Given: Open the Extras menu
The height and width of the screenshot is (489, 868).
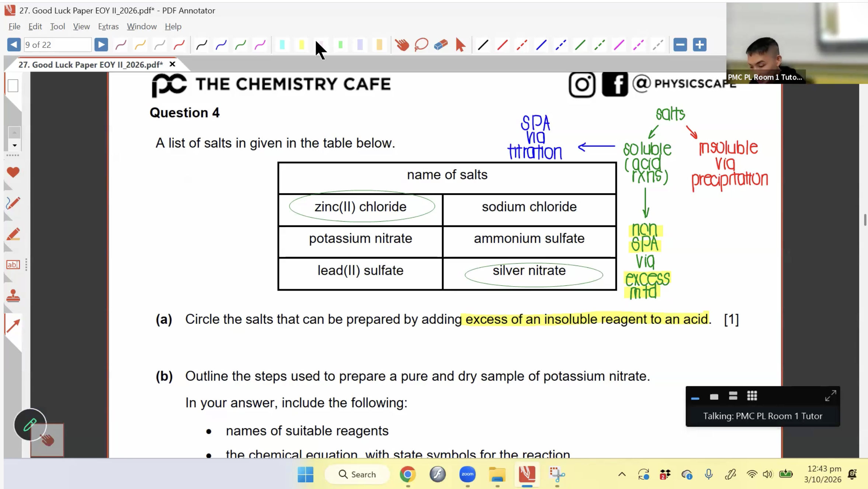Looking at the screenshot, I should 108,26.
